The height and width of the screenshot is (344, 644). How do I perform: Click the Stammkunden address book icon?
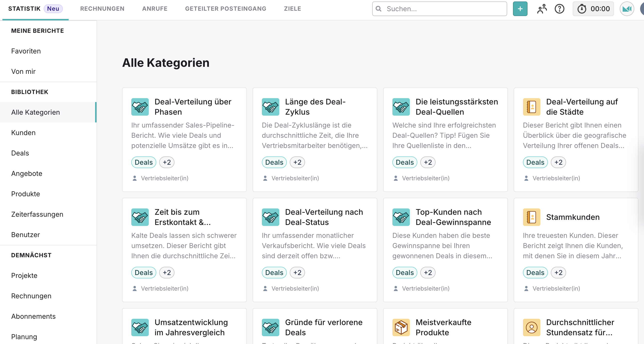coord(531,217)
